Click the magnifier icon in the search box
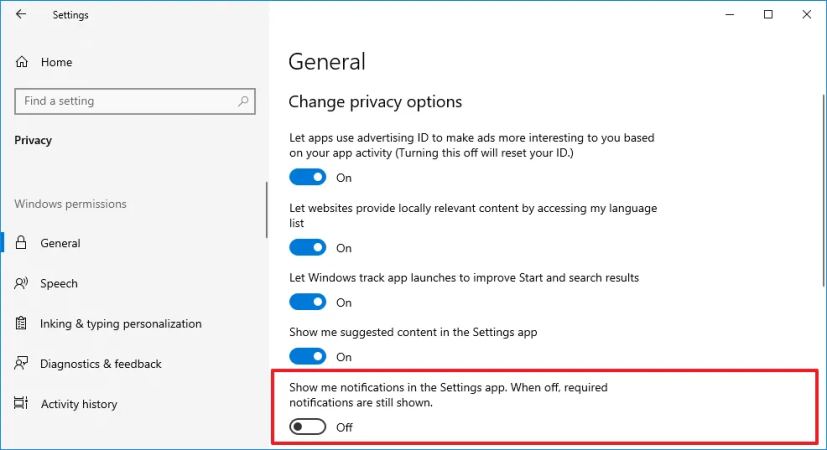This screenshot has width=827, height=450. coord(243,101)
